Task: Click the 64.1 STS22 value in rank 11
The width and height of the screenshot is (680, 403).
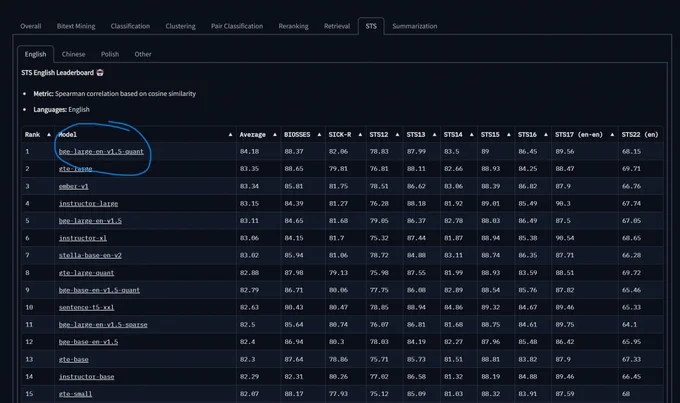Action: point(630,324)
